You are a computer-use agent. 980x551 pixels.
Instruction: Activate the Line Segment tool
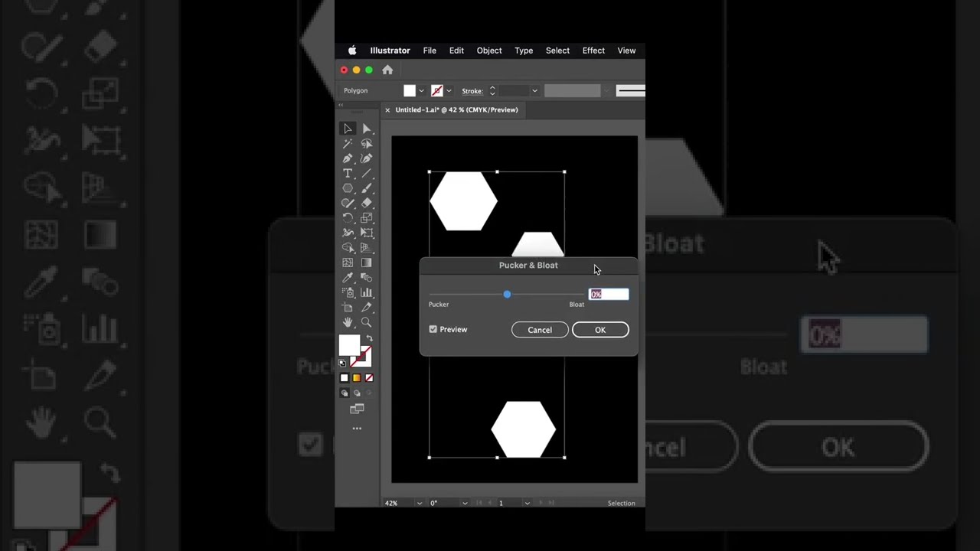click(x=367, y=174)
